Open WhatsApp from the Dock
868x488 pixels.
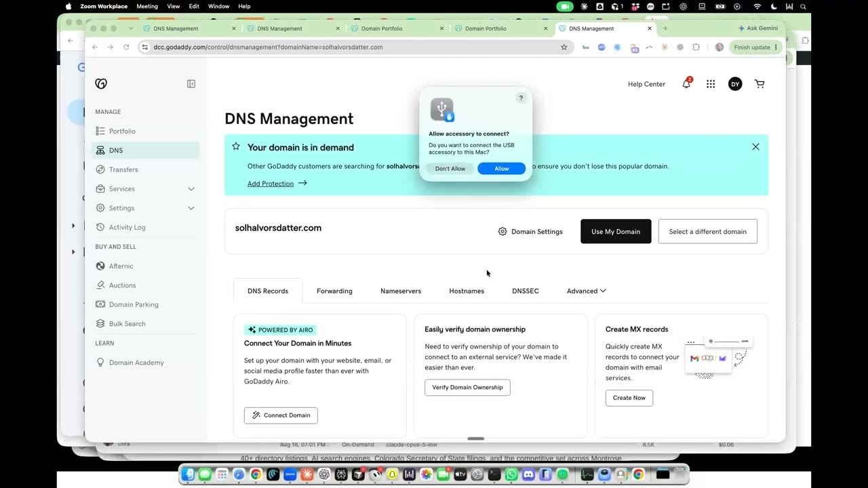coord(511,474)
